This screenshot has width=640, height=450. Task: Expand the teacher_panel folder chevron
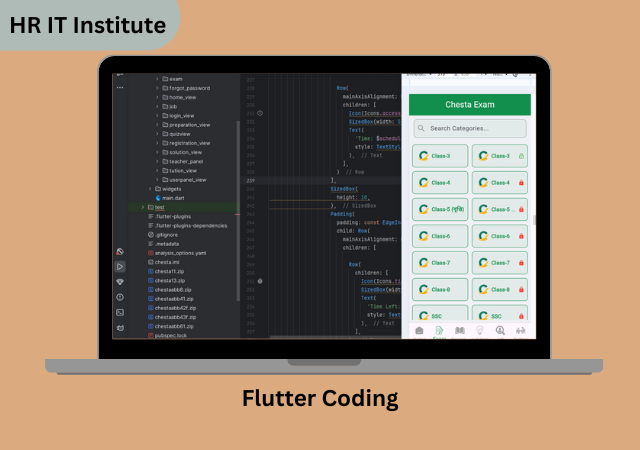coord(157,161)
